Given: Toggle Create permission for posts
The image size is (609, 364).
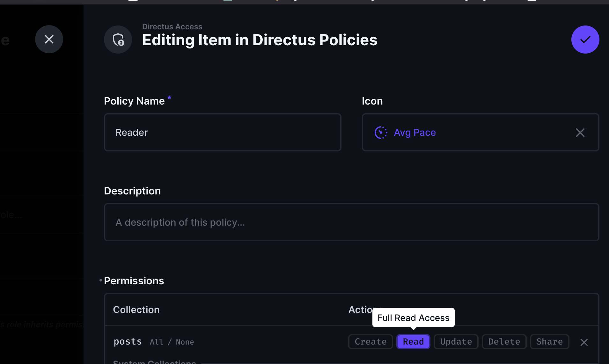Looking at the screenshot, I should [371, 342].
